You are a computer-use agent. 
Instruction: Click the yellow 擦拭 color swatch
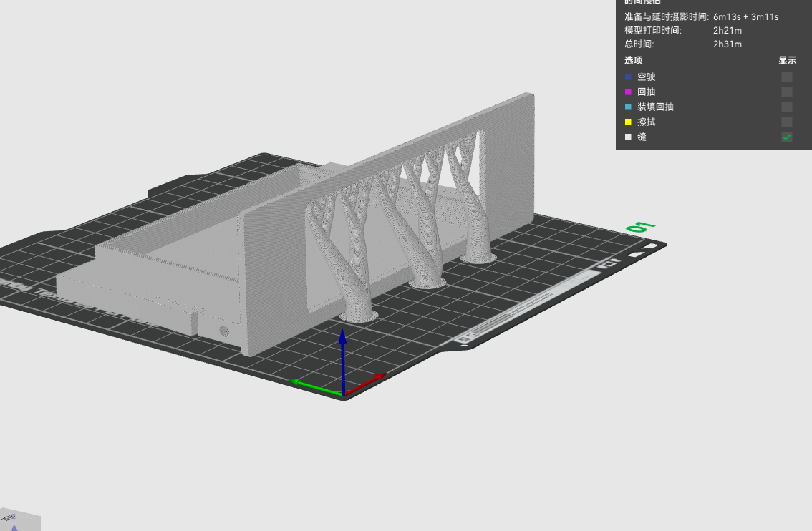tap(628, 122)
